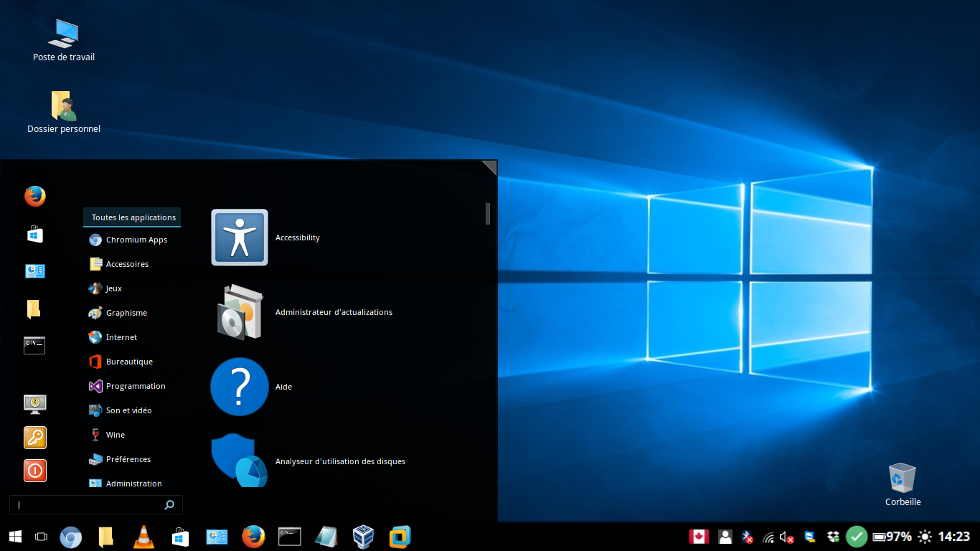Launch the Terminal from the menu sidebar

point(34,345)
